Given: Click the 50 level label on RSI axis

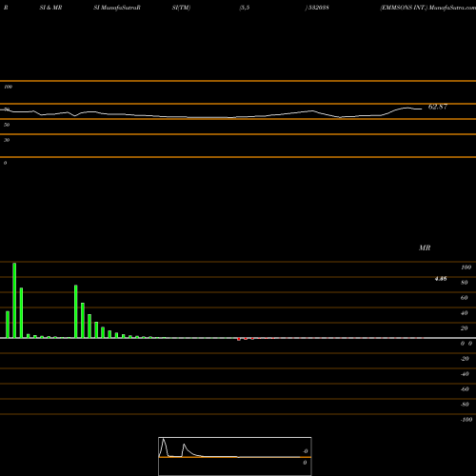Looking at the screenshot, I should pyautogui.click(x=7, y=125).
